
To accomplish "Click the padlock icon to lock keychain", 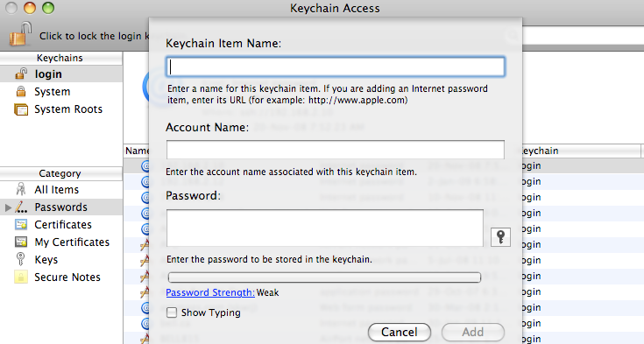I will (20, 34).
